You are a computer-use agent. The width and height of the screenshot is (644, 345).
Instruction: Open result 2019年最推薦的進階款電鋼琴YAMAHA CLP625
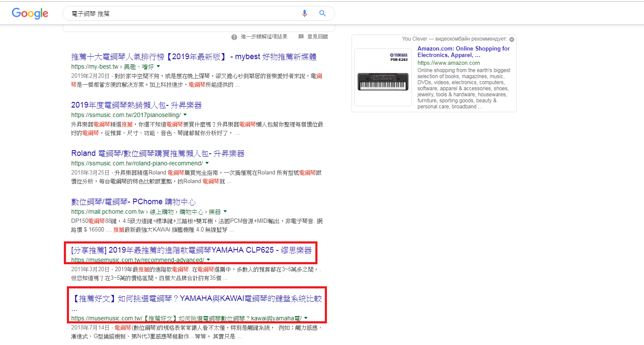click(191, 250)
